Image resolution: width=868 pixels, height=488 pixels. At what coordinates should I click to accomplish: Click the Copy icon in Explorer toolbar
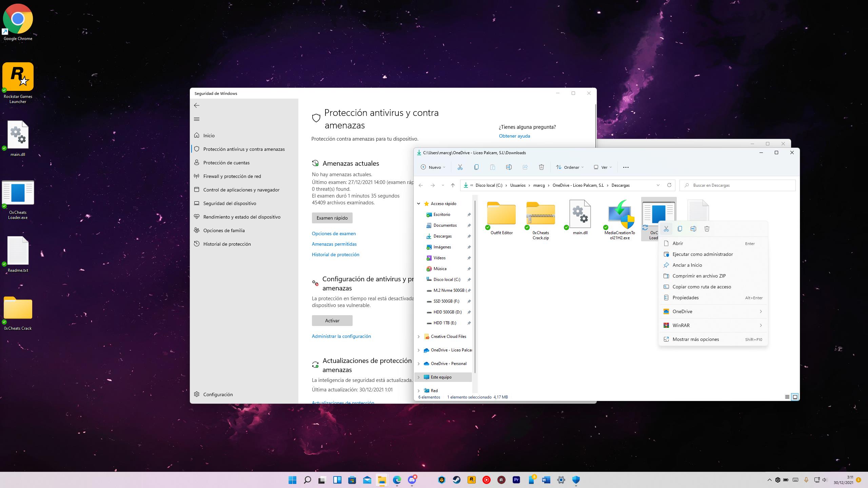tap(476, 167)
